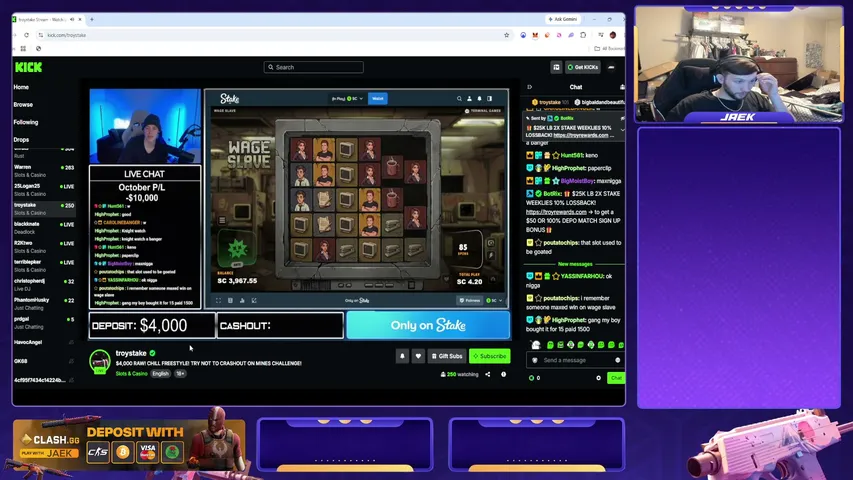
Task: Mute the browser tab audio
Action: (x=72, y=19)
